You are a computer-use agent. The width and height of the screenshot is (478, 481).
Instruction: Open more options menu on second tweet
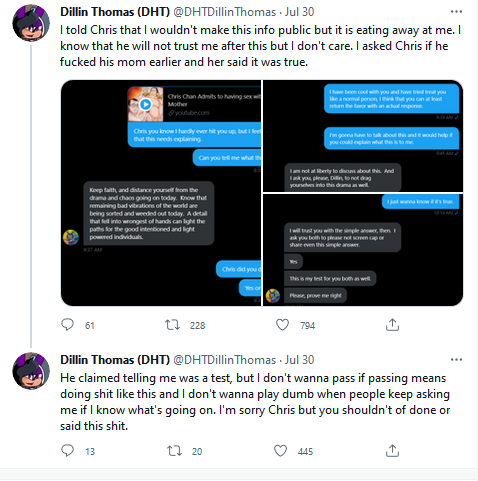456,360
